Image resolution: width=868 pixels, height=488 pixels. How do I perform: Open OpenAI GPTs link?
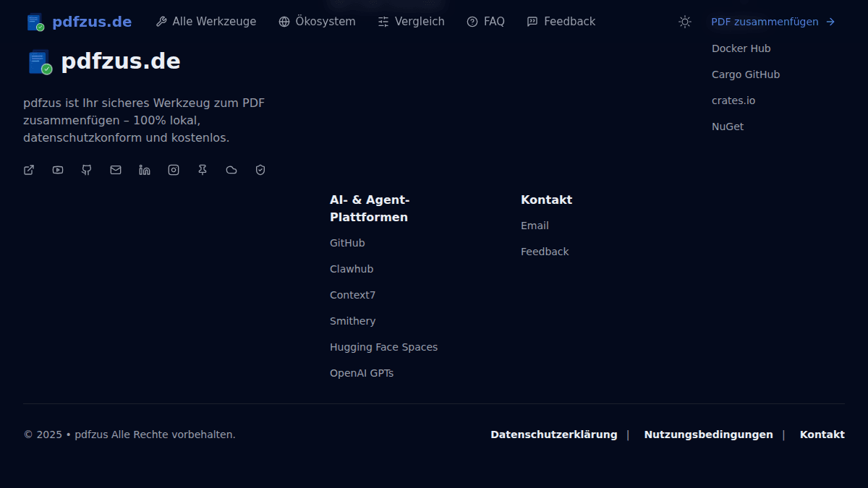click(x=362, y=373)
